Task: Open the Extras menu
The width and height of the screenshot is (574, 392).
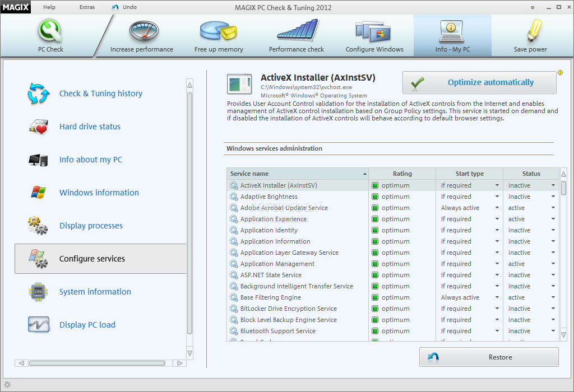Action: pos(87,7)
